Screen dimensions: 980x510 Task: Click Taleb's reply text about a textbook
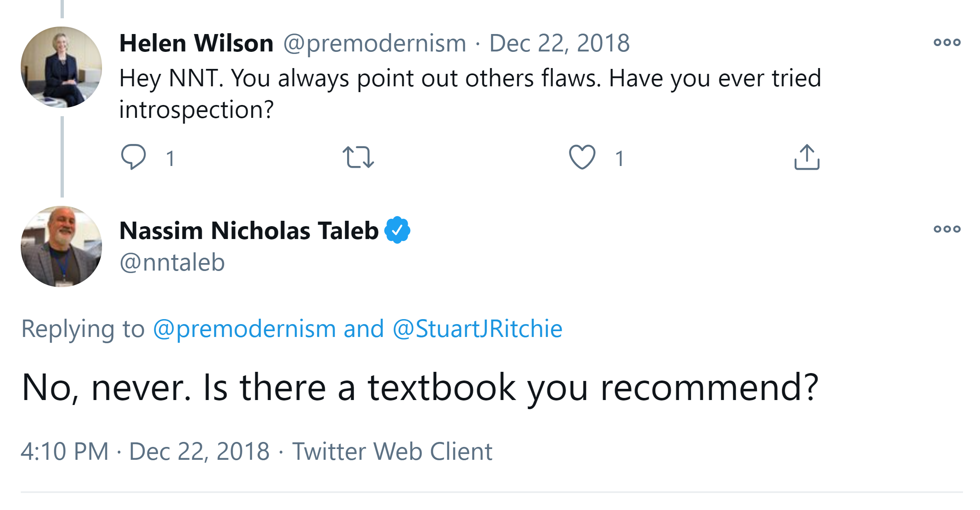click(420, 388)
